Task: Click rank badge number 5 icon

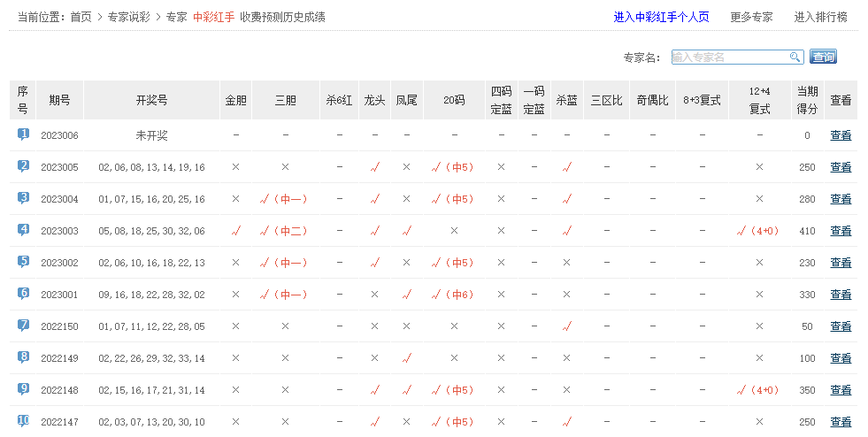Action: pyautogui.click(x=23, y=262)
